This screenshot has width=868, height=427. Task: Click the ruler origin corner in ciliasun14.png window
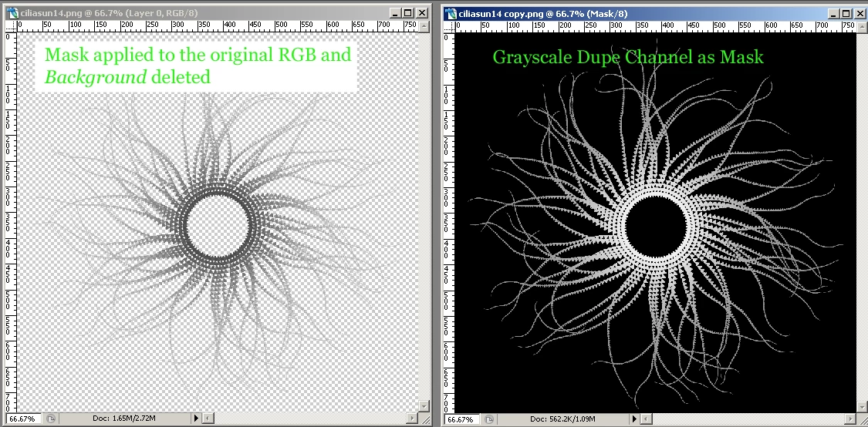coord(11,26)
